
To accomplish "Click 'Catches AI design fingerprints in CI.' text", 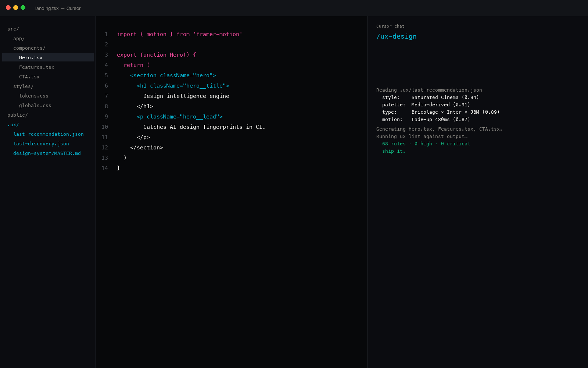I will pos(204,127).
